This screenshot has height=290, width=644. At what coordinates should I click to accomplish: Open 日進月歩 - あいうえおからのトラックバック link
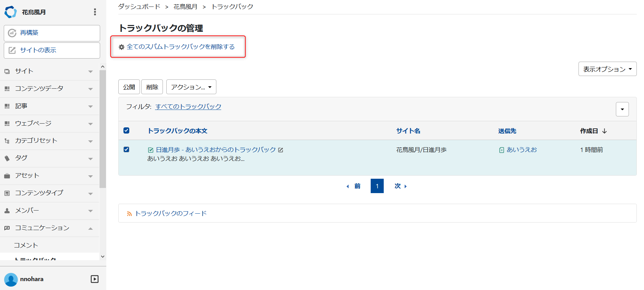point(216,150)
